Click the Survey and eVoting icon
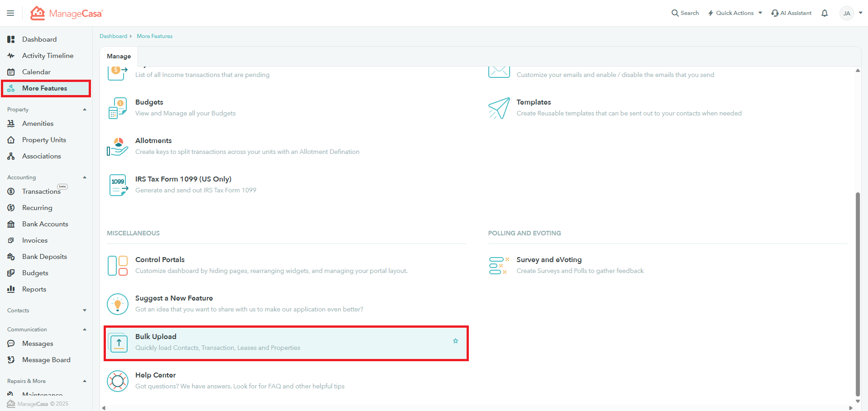Viewport: 868px width, 411px height. click(x=498, y=266)
